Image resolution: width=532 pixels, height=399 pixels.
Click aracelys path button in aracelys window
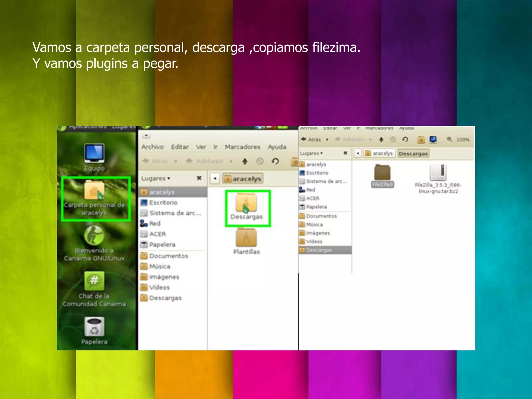pyautogui.click(x=243, y=179)
